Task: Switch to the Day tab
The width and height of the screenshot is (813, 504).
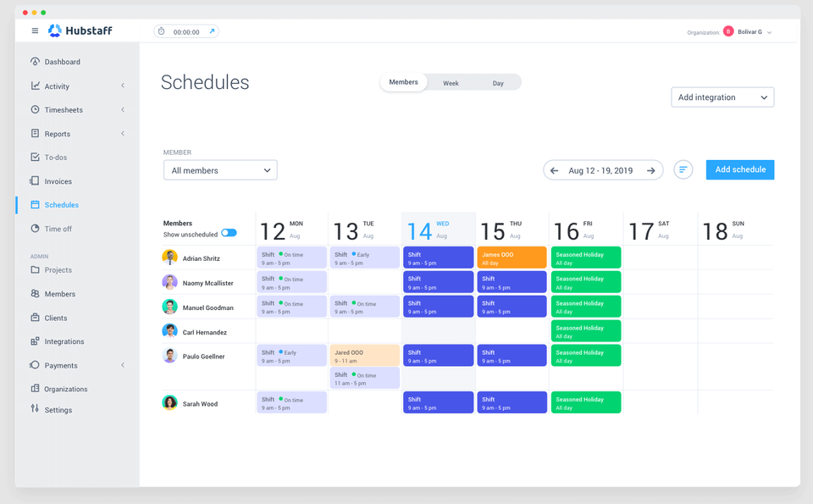Action: pos(498,82)
